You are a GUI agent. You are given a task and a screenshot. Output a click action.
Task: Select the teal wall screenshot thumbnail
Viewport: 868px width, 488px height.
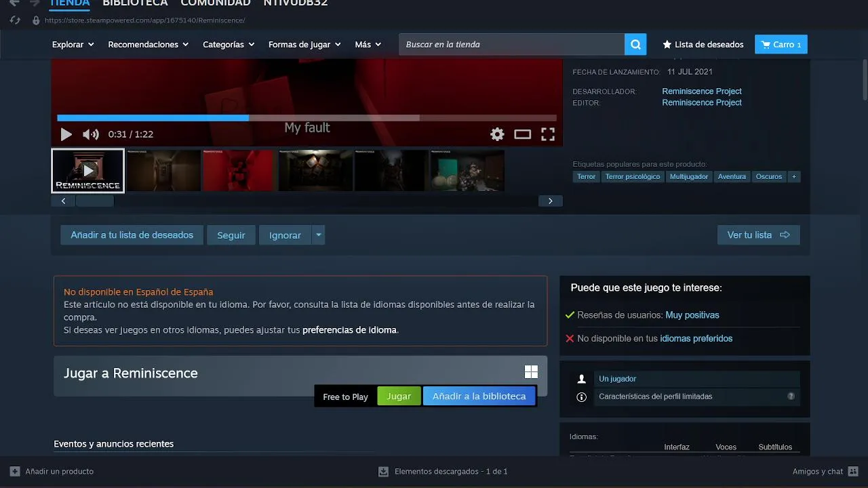(467, 171)
